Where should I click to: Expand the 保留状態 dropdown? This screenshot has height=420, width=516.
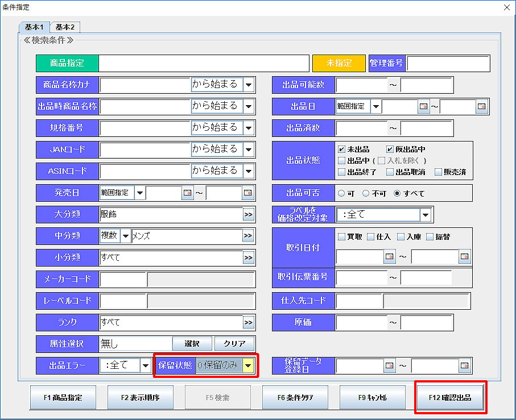click(248, 365)
